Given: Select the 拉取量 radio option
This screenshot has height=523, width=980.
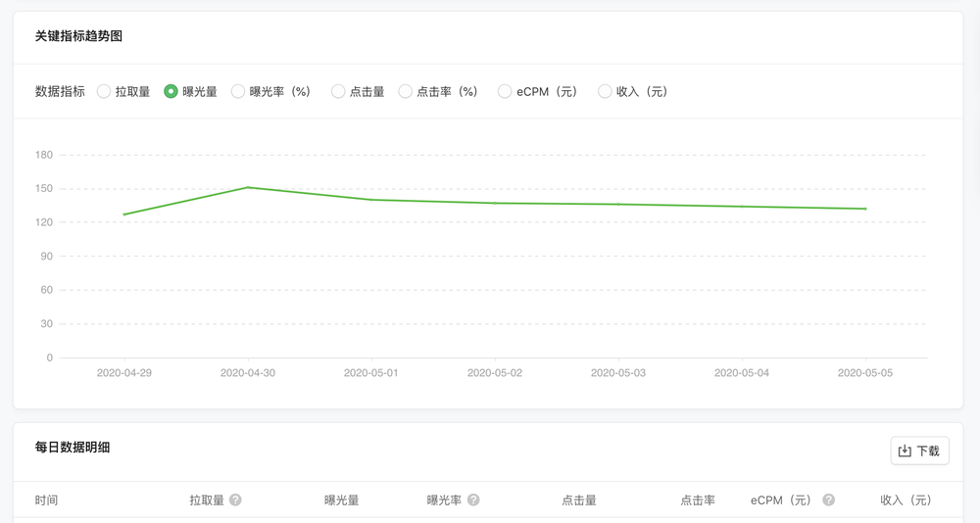Looking at the screenshot, I should [104, 91].
